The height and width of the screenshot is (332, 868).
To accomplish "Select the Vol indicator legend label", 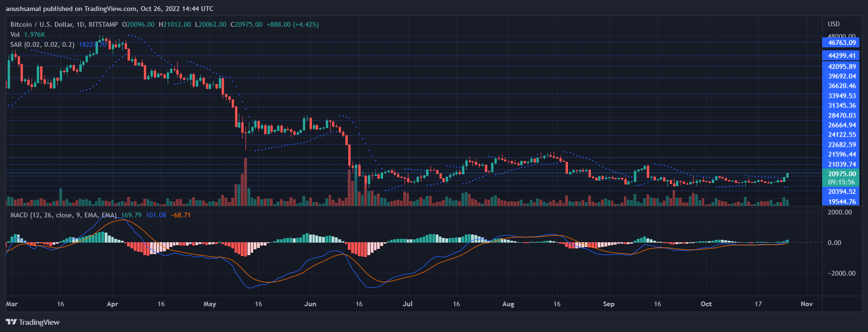I will [15, 34].
